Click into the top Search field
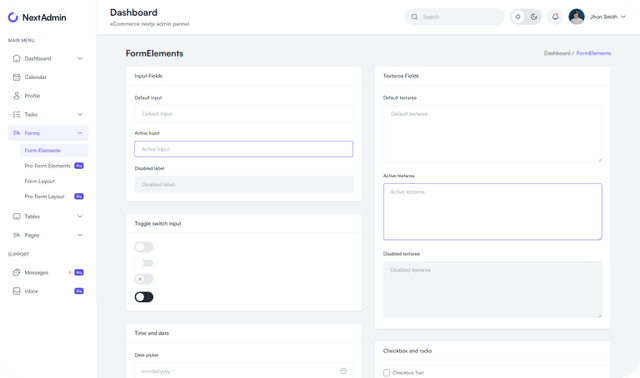 (455, 17)
